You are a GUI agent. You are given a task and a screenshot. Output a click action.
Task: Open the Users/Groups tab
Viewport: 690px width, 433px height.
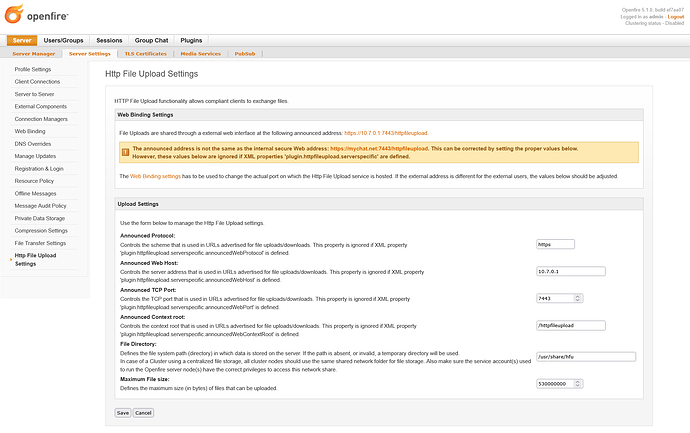point(63,40)
